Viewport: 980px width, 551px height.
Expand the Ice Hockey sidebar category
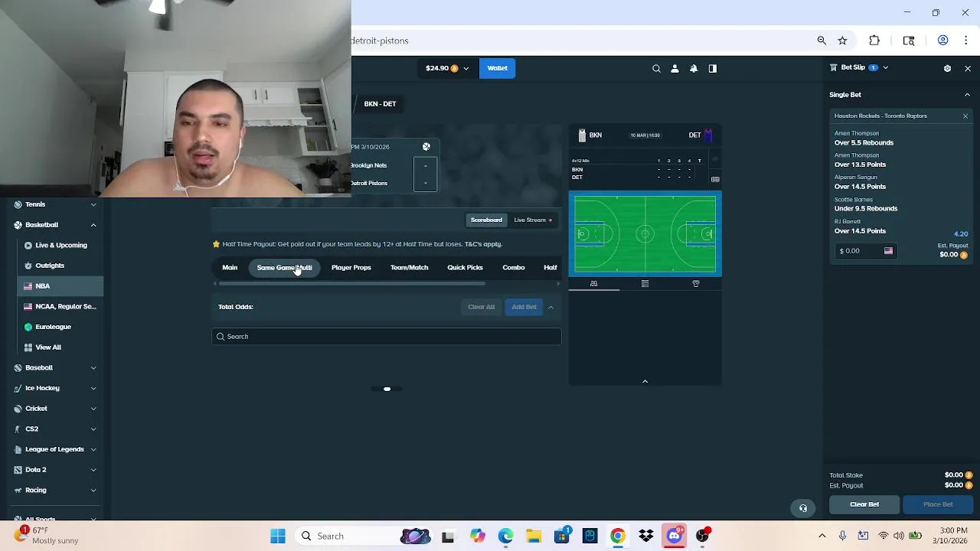93,389
